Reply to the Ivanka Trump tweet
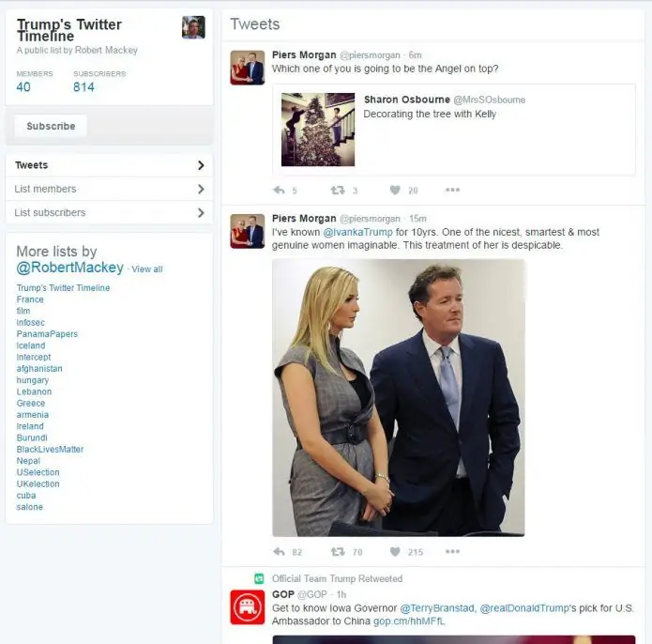The image size is (652, 644). pos(279,552)
